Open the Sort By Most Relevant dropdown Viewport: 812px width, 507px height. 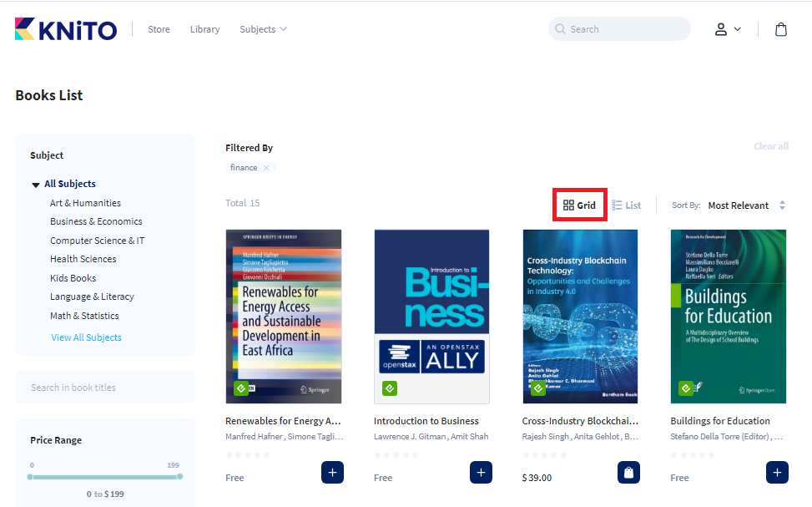pos(746,205)
